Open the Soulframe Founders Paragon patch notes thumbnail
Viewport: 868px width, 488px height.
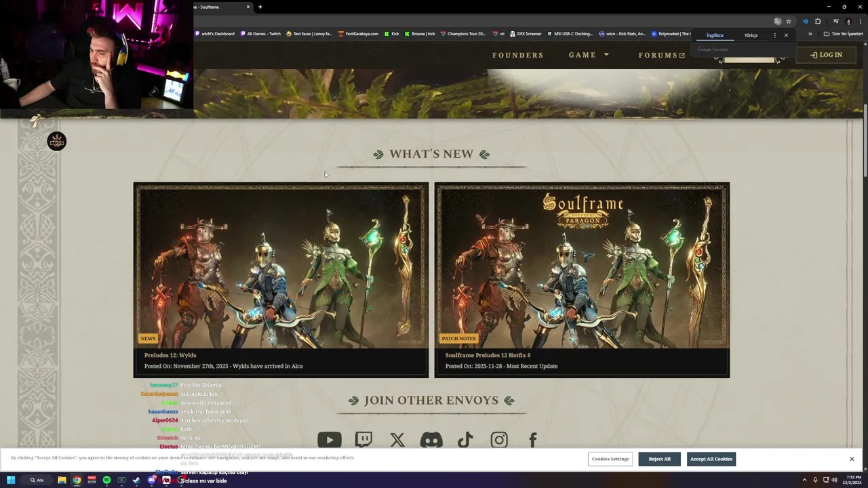[582, 266]
